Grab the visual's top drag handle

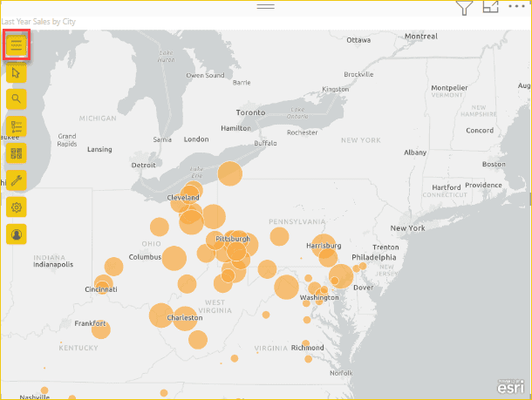coord(266,6)
